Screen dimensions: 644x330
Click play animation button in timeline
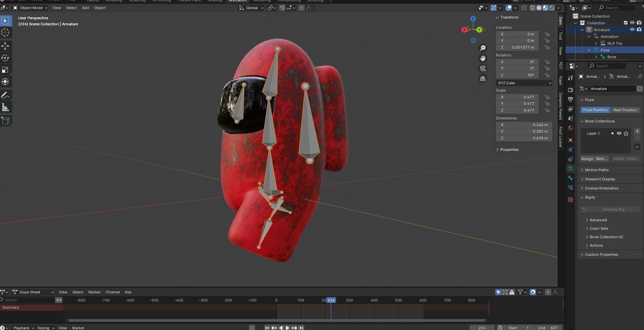(288, 328)
